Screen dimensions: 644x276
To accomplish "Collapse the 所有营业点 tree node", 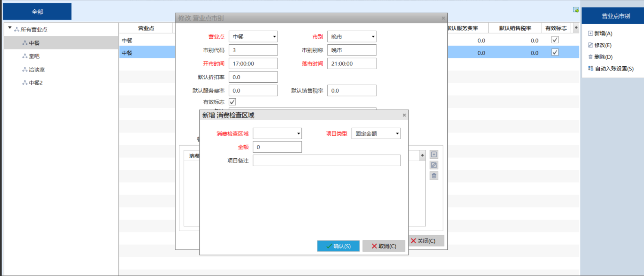I will click(10, 28).
